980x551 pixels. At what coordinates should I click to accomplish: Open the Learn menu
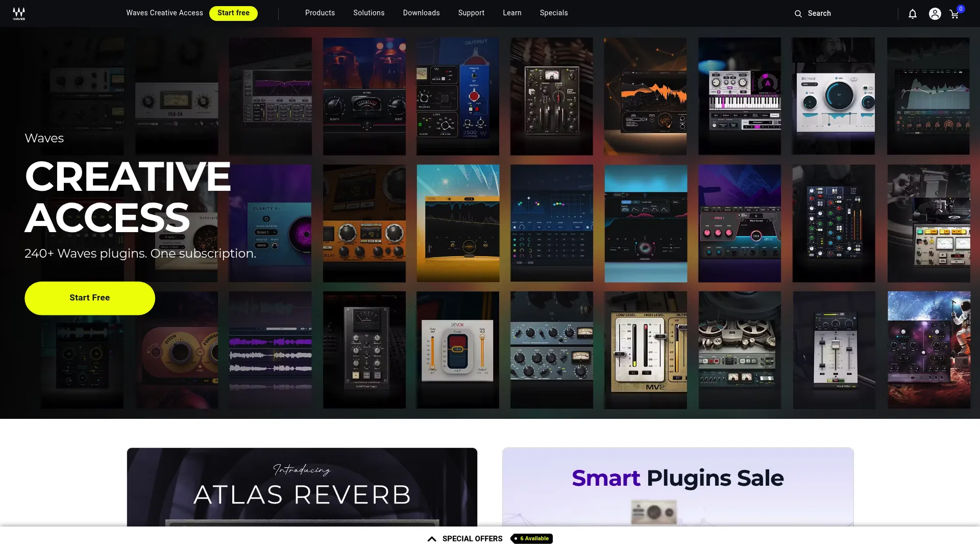tap(512, 13)
